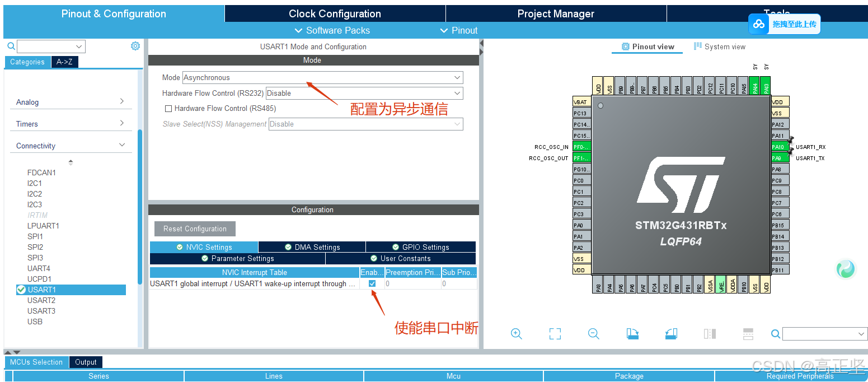
Task: Click the Preemption Priority column header
Action: click(x=412, y=273)
